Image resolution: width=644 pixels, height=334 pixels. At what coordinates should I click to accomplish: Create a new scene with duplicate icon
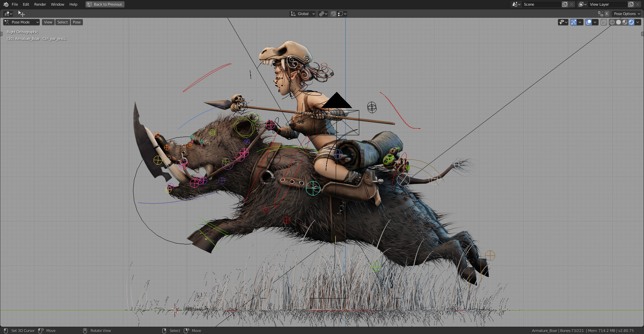coord(565,4)
